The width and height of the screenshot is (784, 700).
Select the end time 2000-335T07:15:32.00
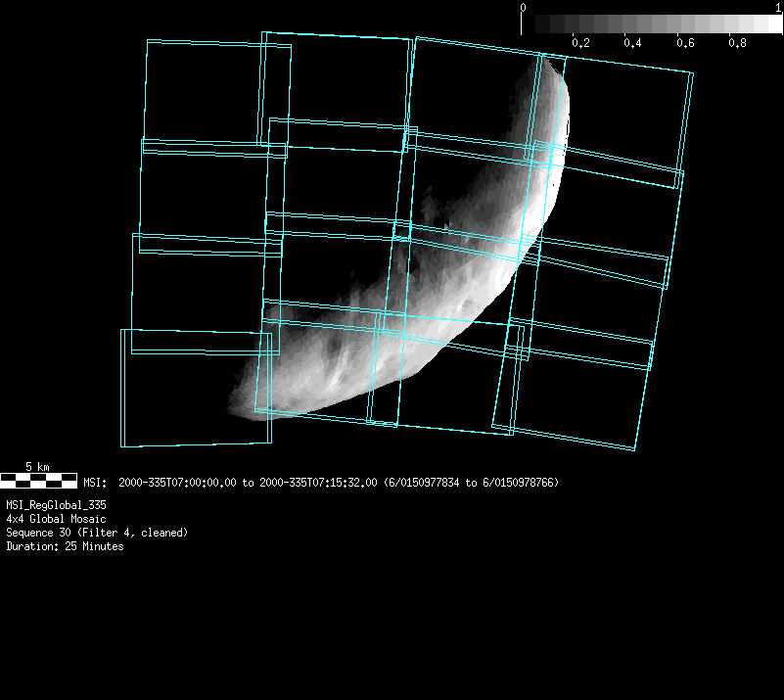318,483
